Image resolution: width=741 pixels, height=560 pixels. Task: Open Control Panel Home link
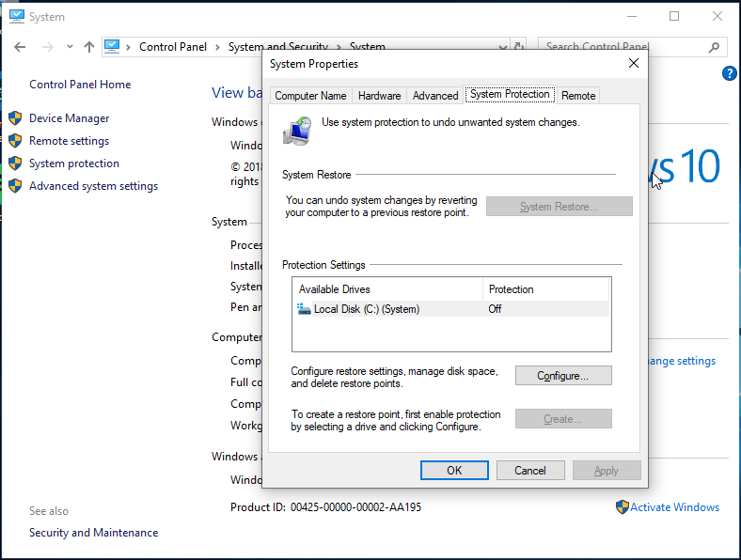[x=80, y=85]
